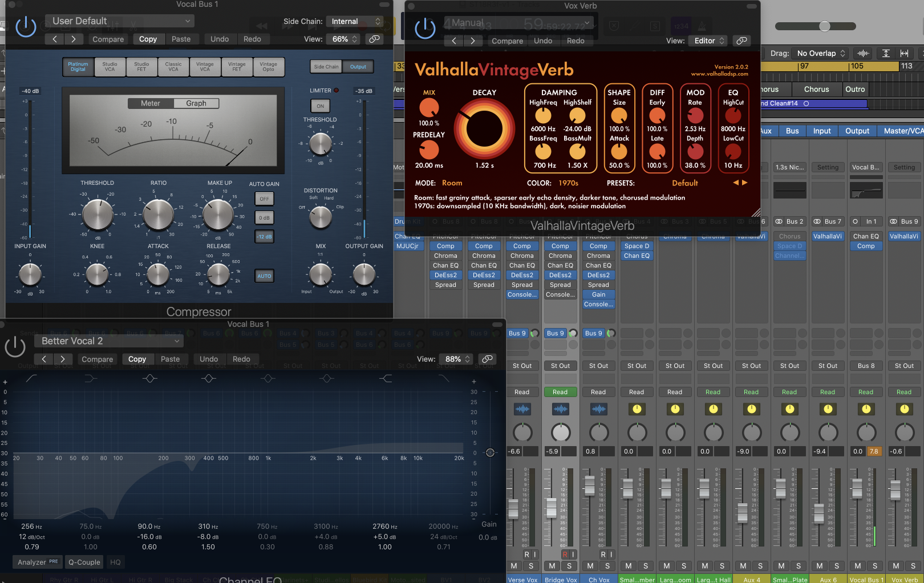Open the Channel EQ View 88% dropdown

(456, 359)
